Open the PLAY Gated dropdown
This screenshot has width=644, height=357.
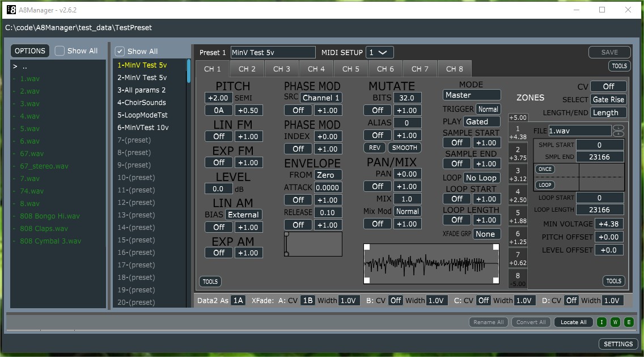tap(482, 121)
